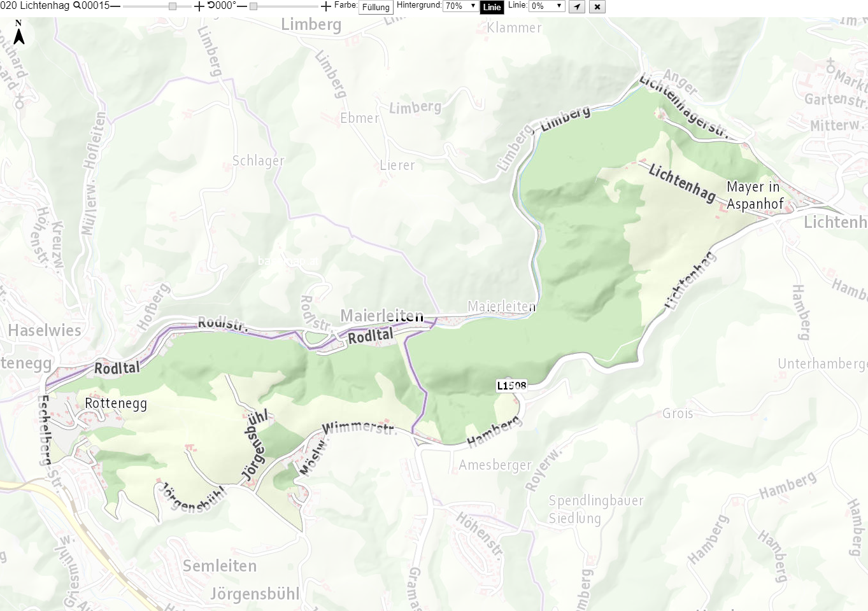Decrease rotation with the minus icon
Image resolution: width=868 pixels, height=611 pixels.
pos(241,6)
